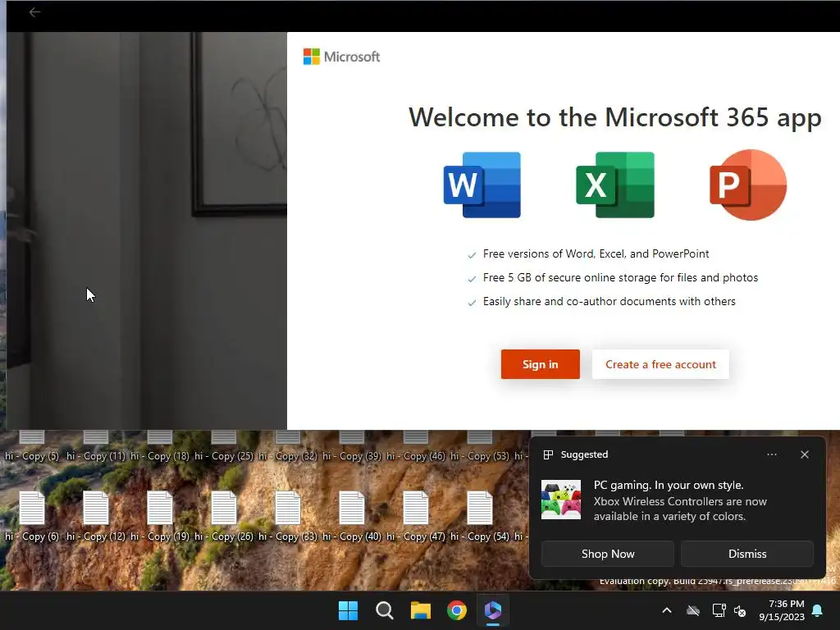Open taskbar Search
The height and width of the screenshot is (630, 840).
pos(384,610)
